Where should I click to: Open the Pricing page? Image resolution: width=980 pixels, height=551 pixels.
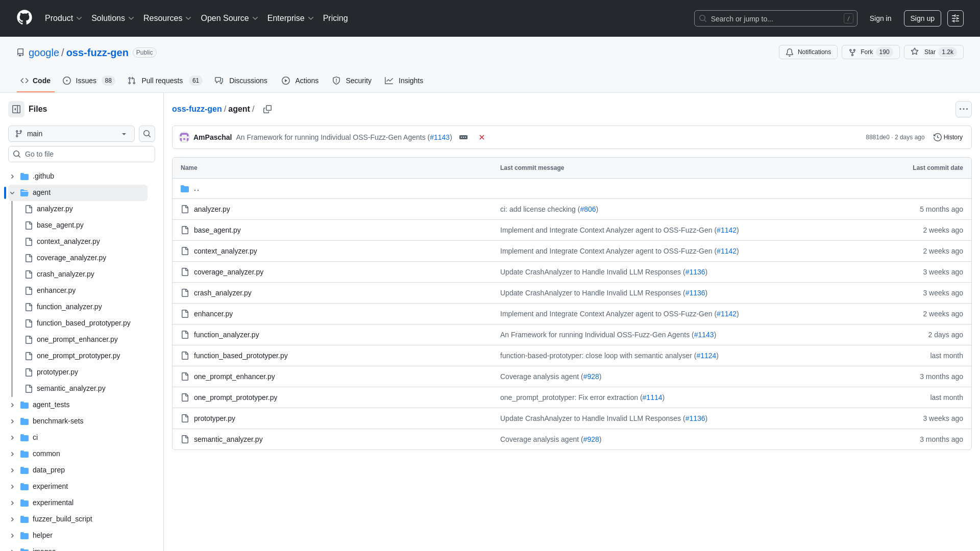tap(335, 18)
